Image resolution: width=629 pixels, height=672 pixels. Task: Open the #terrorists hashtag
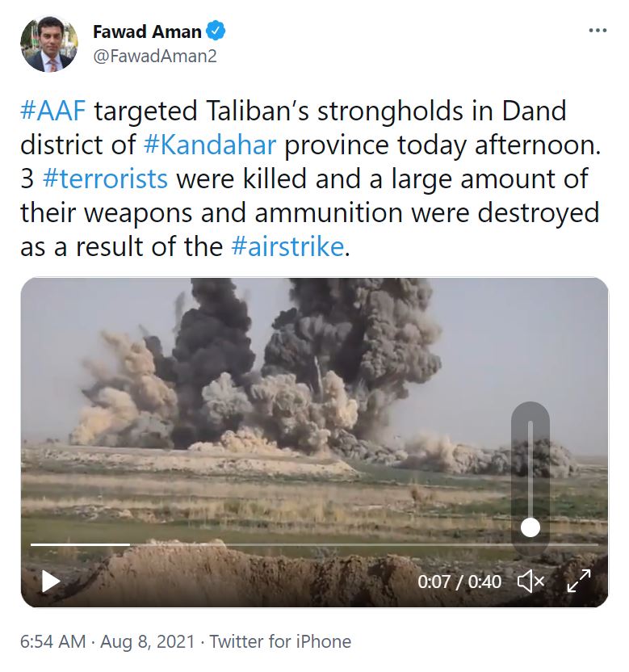coord(106,178)
